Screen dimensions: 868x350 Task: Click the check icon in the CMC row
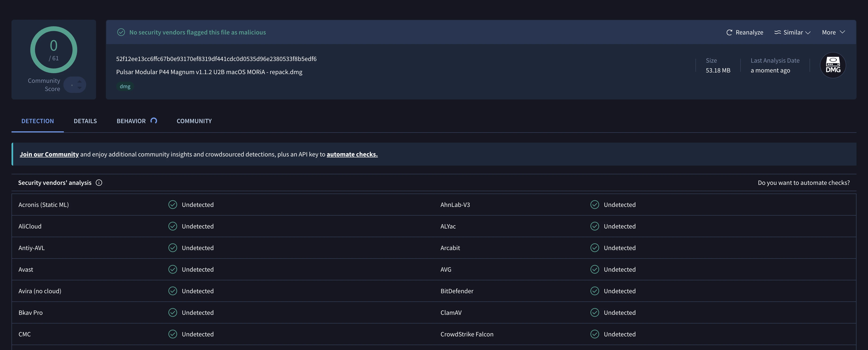click(x=173, y=334)
